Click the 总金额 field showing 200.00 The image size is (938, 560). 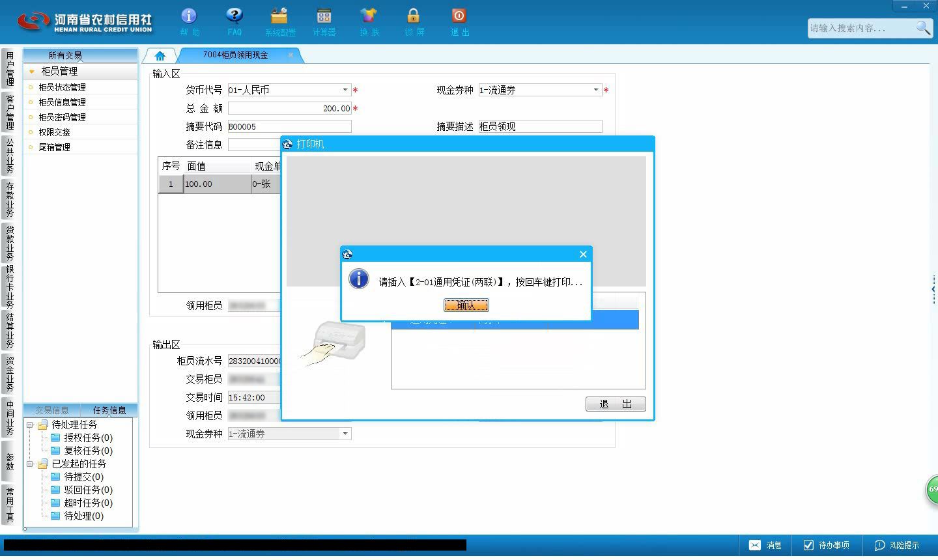(x=289, y=108)
